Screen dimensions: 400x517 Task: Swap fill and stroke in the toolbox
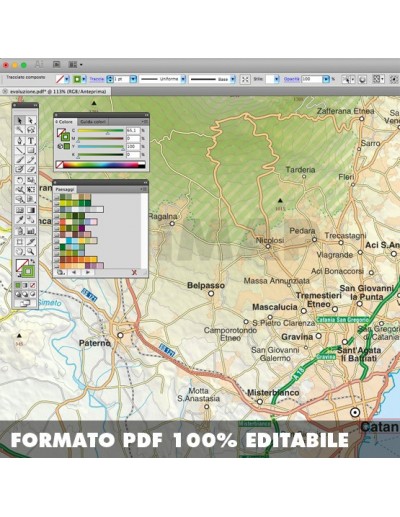pos(32,261)
